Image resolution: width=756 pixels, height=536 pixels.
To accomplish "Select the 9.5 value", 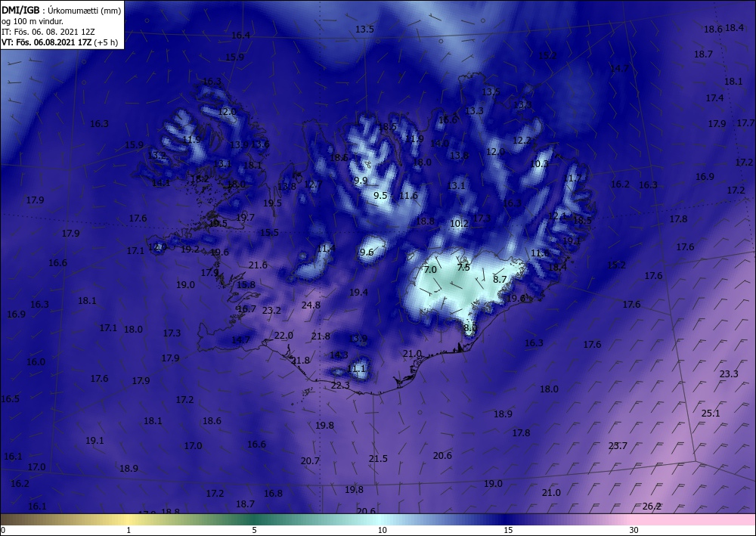I will coord(380,196).
